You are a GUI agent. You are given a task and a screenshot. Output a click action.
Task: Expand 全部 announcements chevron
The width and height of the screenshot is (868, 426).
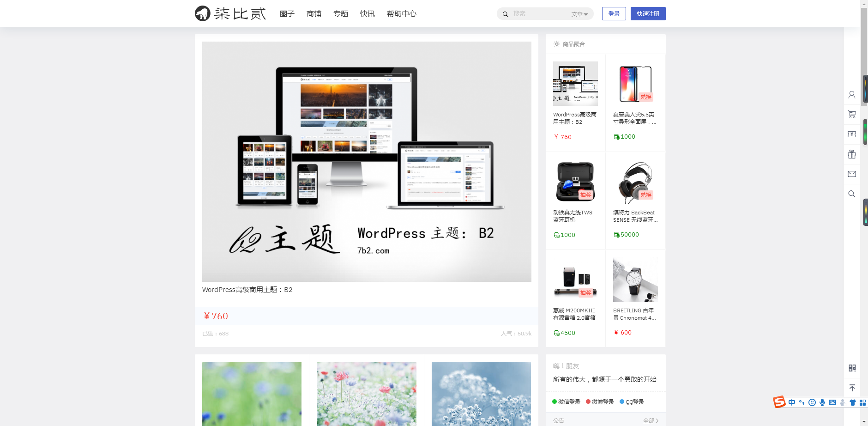tap(651, 420)
